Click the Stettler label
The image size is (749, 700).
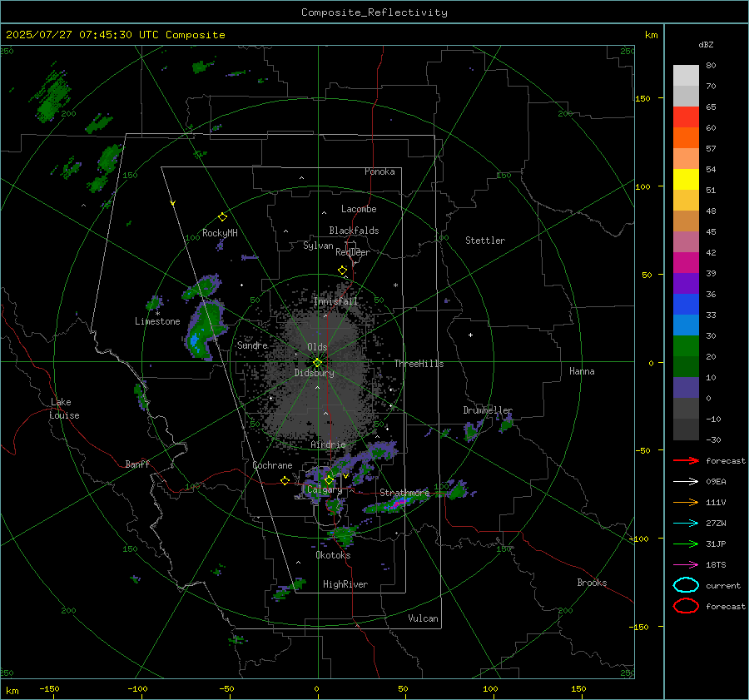point(485,241)
